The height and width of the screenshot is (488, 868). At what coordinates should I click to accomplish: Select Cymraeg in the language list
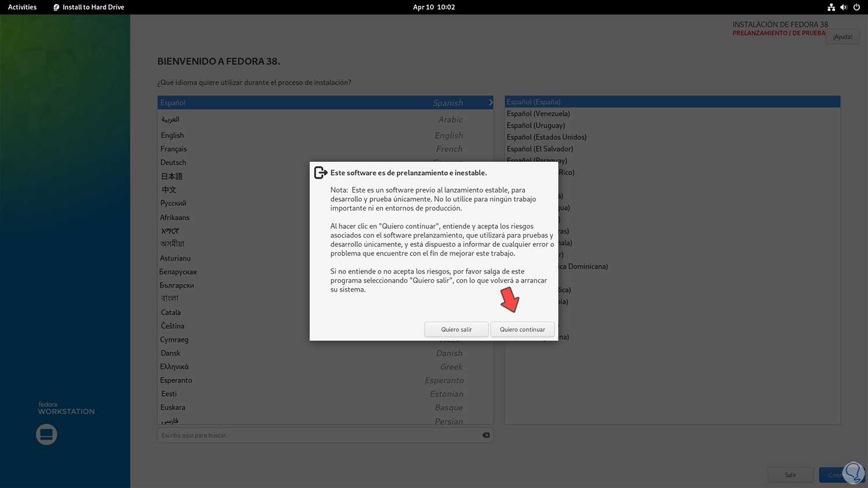[x=325, y=339]
